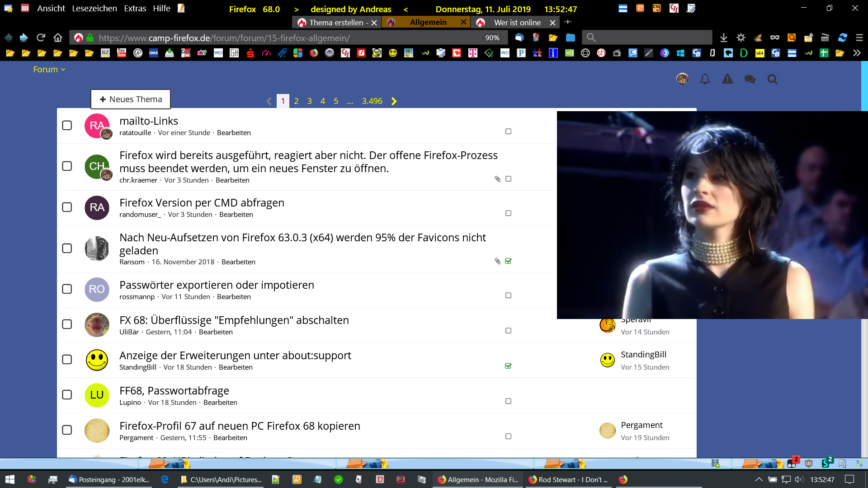
Task: Open the downloads arrow icon in toolbar
Action: click(x=723, y=38)
